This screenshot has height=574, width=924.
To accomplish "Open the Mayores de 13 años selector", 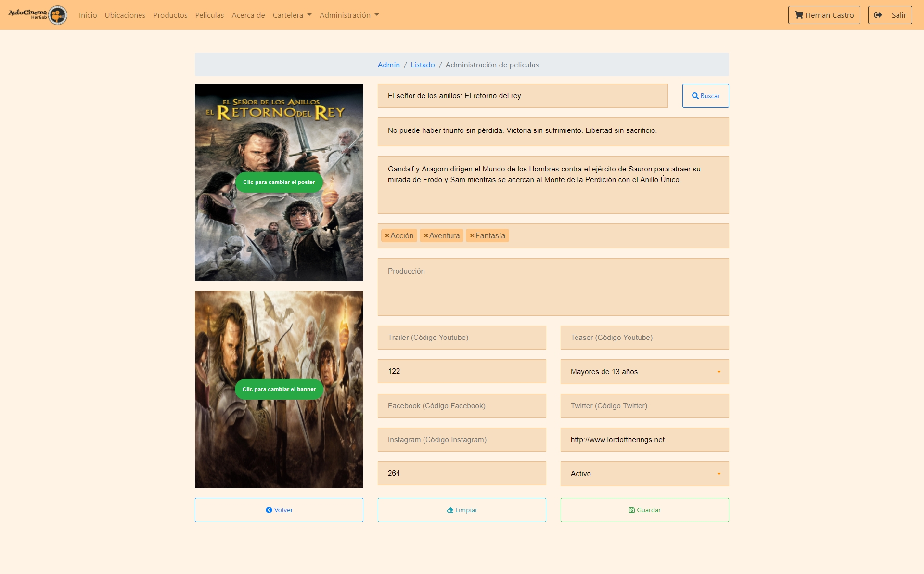I will tap(644, 372).
